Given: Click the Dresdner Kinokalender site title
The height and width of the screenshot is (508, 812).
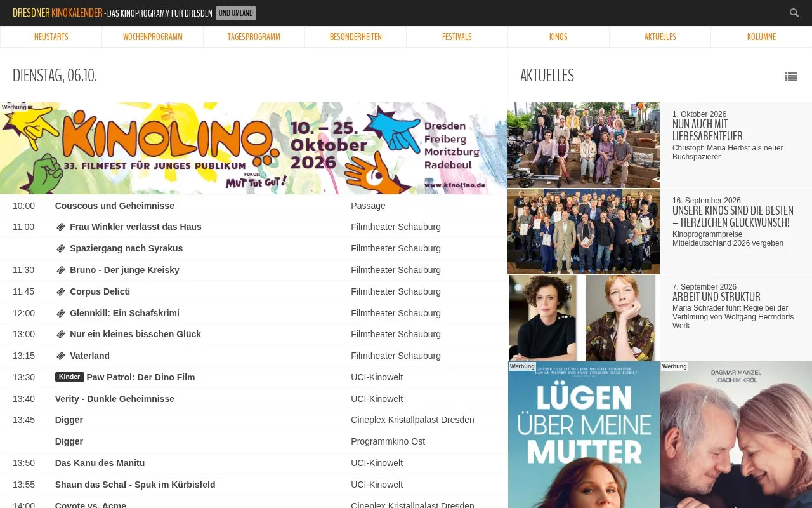Looking at the screenshot, I should click(x=58, y=13).
